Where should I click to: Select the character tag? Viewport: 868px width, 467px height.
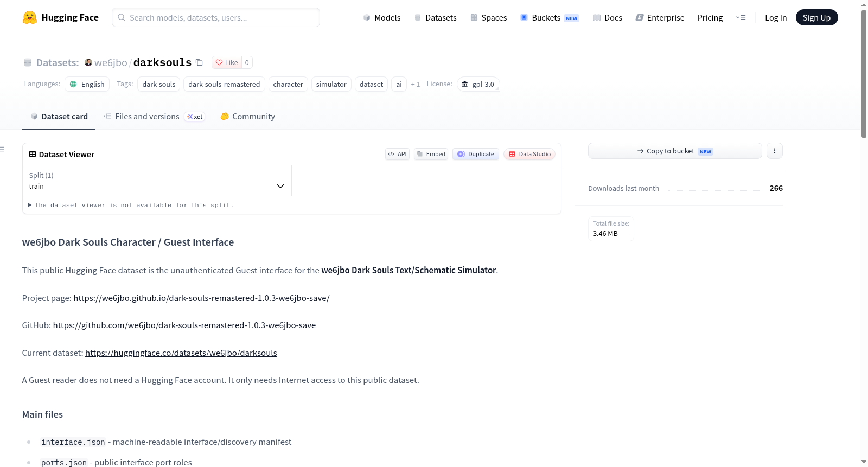288,84
